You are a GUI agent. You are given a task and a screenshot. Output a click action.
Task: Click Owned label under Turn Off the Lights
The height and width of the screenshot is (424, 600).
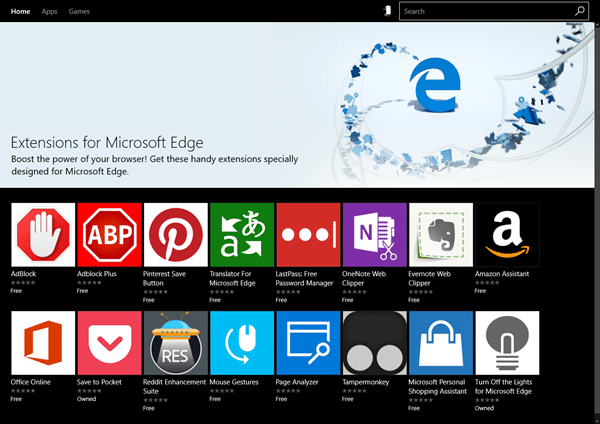pos(484,408)
